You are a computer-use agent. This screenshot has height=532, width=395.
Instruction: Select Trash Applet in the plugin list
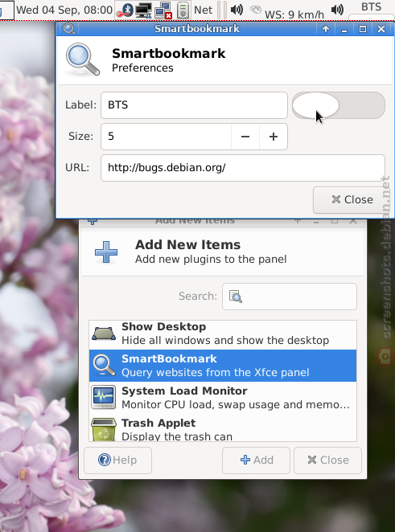pyautogui.click(x=223, y=428)
